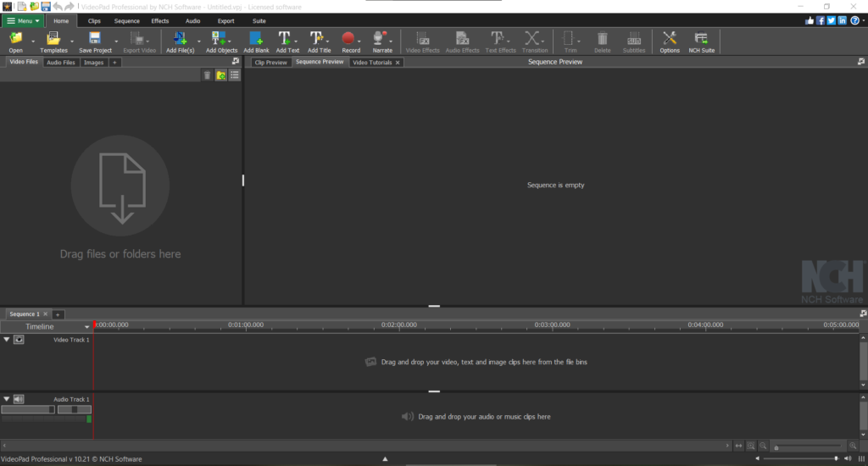This screenshot has height=466, width=868.
Task: Switch to the Effects ribbon tab
Action: (x=159, y=20)
